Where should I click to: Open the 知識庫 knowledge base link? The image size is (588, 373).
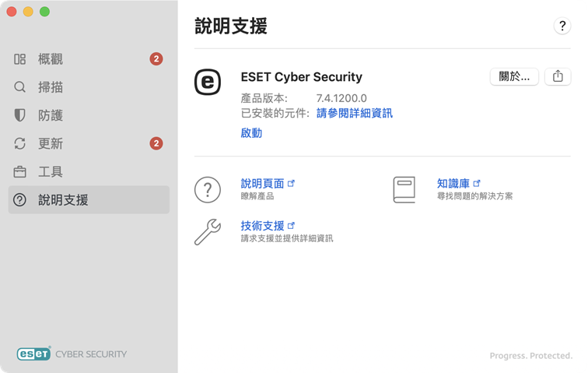point(453,183)
